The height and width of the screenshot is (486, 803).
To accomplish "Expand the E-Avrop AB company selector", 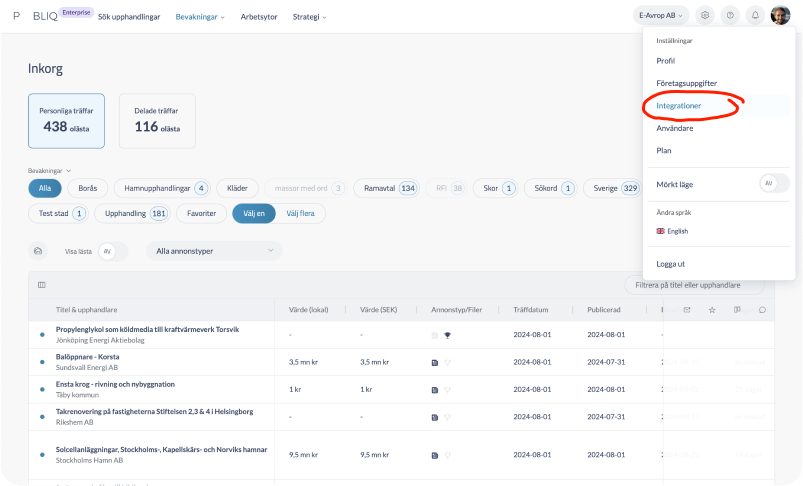I will click(660, 16).
